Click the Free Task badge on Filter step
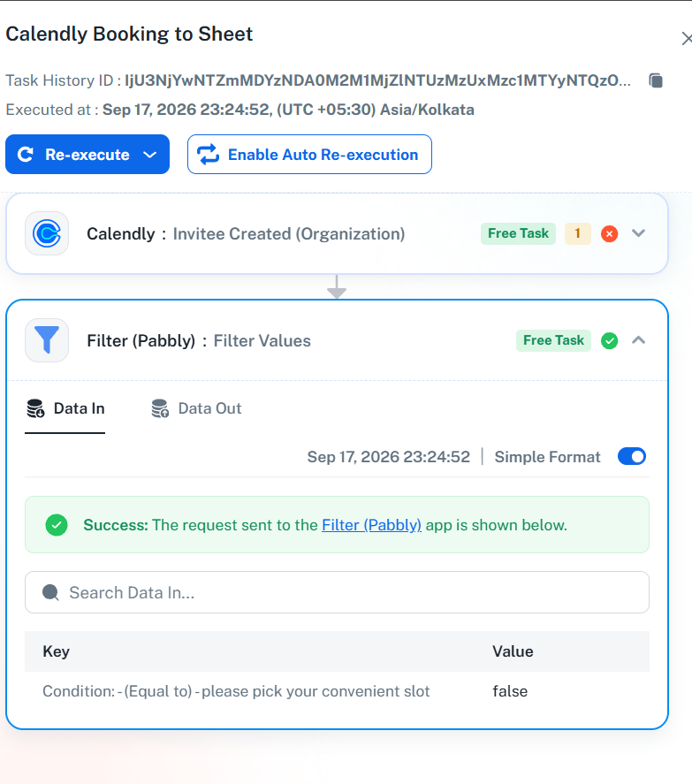Viewport: 692px width, 784px height. (553, 340)
